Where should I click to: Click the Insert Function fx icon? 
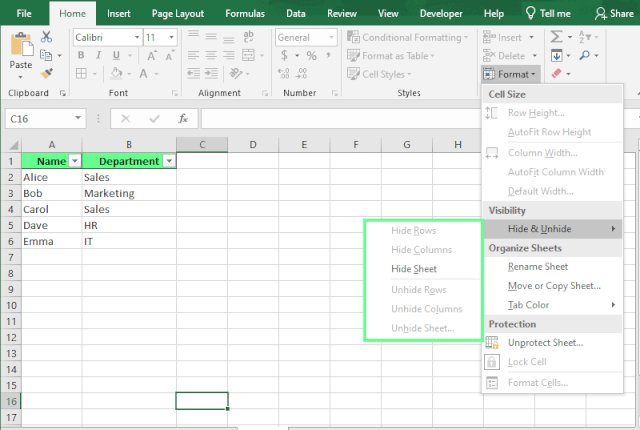click(183, 119)
